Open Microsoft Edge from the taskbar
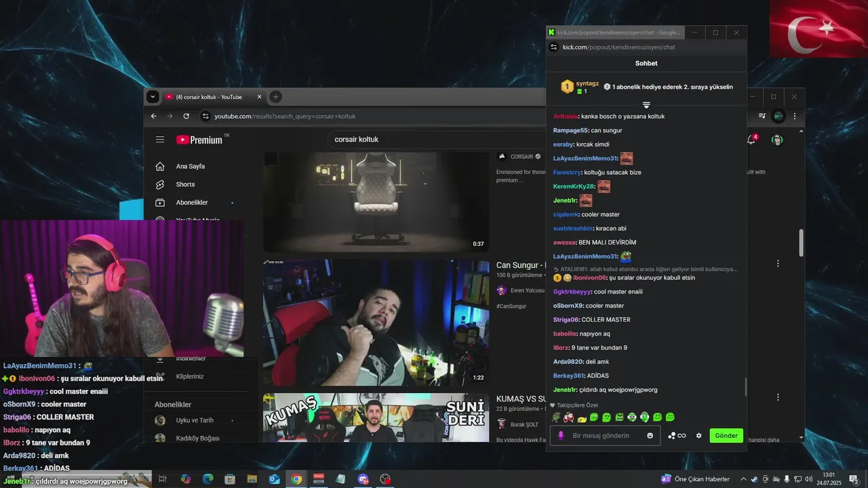 coord(208,479)
